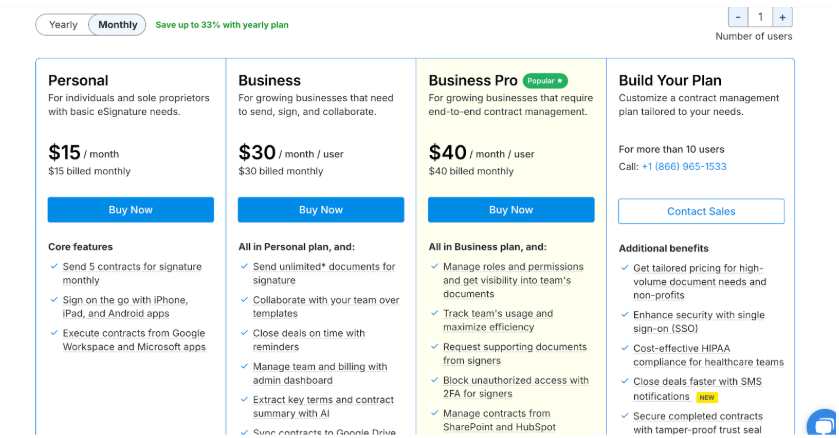Buy the Personal plan
839x438 pixels.
click(131, 210)
